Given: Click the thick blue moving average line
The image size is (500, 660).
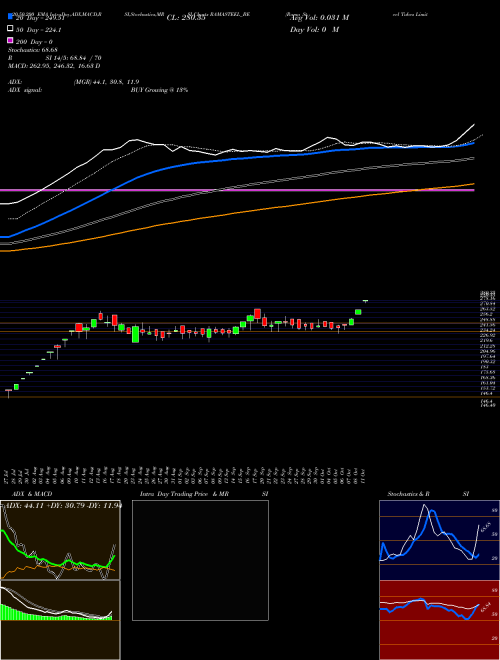Looking at the screenshot, I should pyautogui.click(x=236, y=159).
